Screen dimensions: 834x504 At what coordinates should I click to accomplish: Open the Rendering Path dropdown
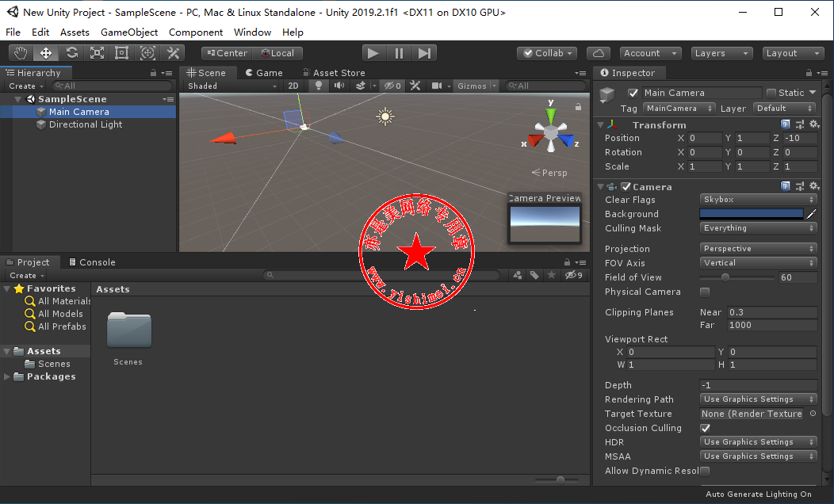tap(758, 399)
